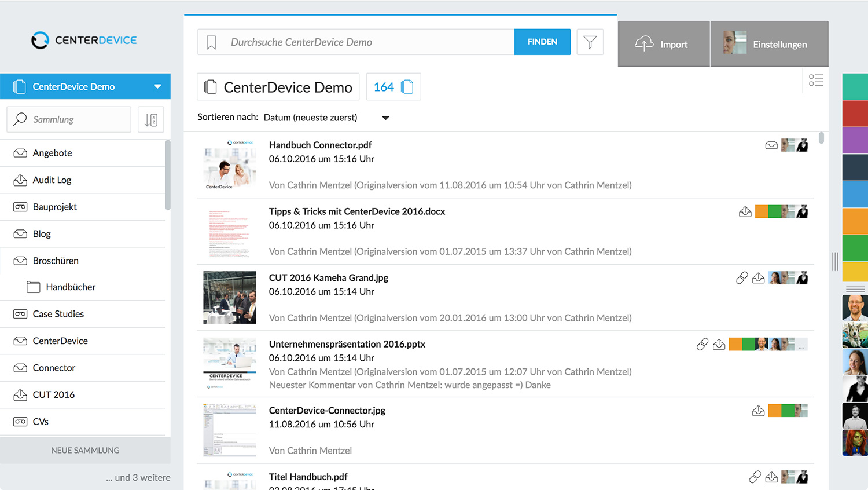Screen dimensions: 868x490
Task: Click the Unternehmenspräsentation 2016.pptx thumbnail
Action: [230, 364]
